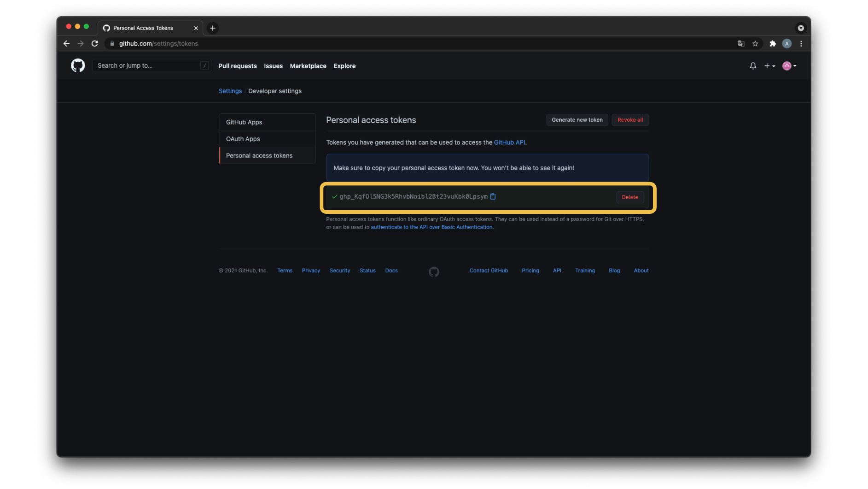Open Blog in the footer
868x489 pixels.
614,271
